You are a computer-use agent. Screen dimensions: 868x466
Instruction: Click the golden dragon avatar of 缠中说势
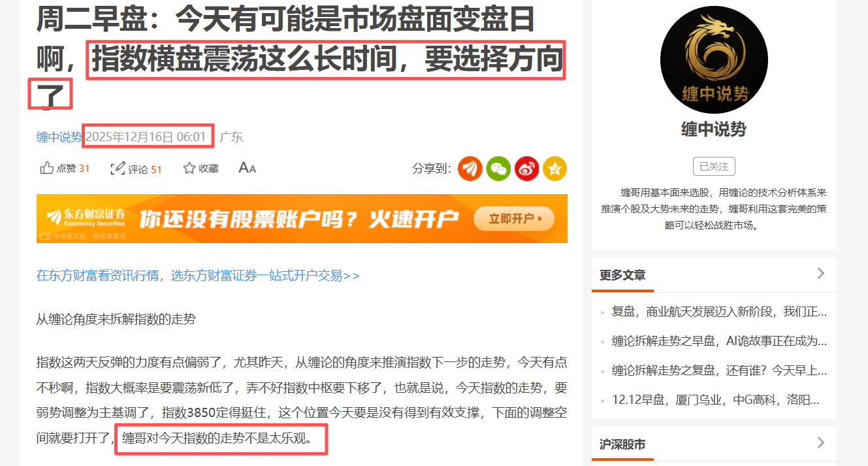714,59
